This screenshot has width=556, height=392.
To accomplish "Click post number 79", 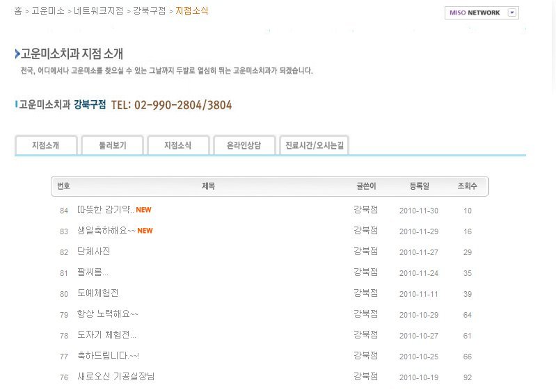I will [64, 315].
